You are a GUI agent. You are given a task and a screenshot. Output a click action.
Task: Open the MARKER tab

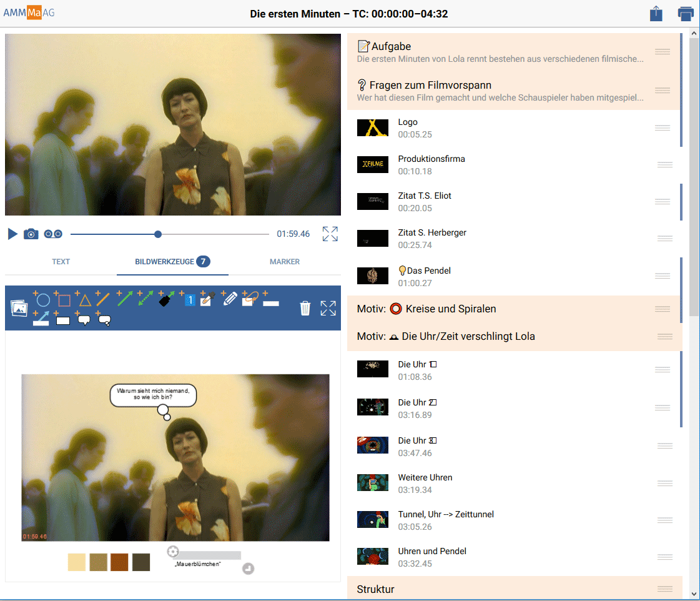tap(284, 262)
